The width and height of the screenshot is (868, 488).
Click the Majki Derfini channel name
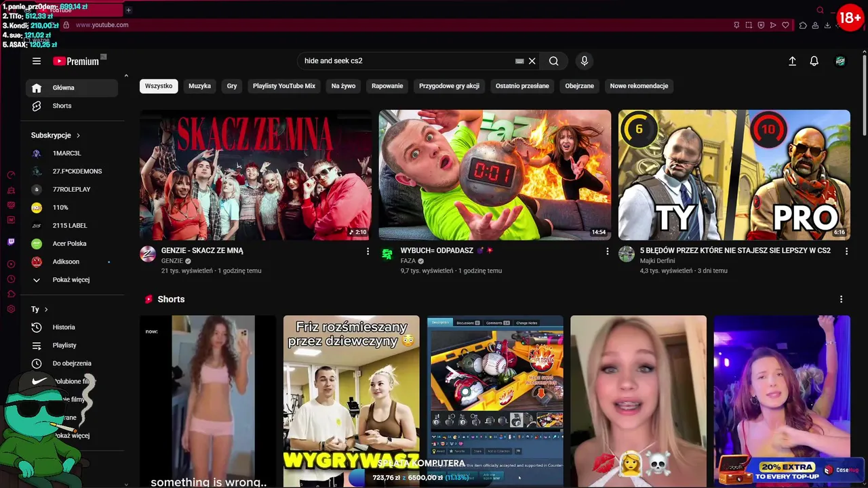pyautogui.click(x=657, y=261)
